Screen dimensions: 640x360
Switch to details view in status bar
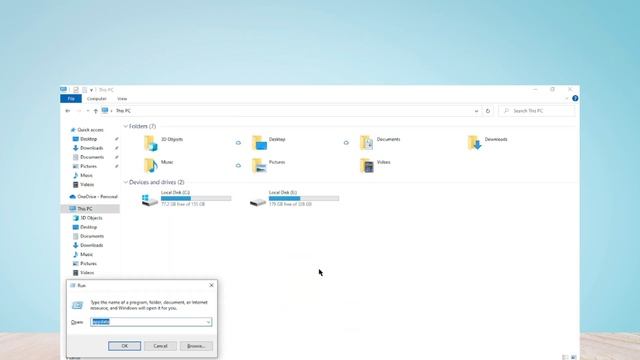tap(565, 357)
